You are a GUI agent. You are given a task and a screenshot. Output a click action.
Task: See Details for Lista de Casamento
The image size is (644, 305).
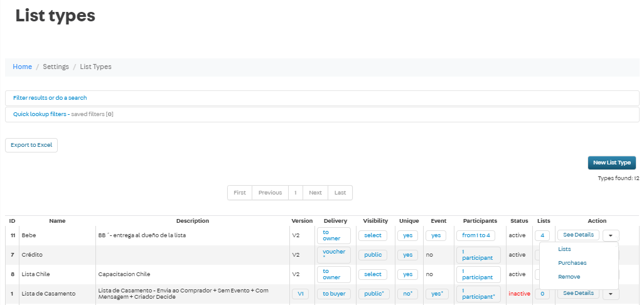point(577,293)
